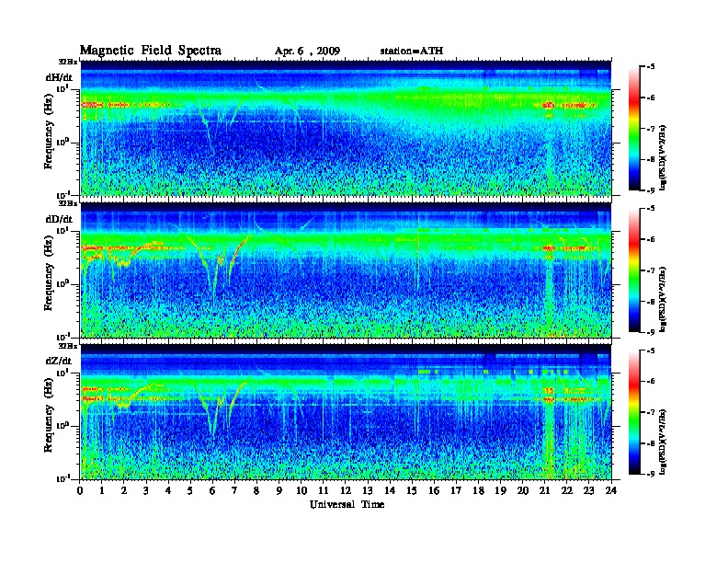Click hour tick label '21' on time axis
This screenshot has width=728, height=563.
544,490
